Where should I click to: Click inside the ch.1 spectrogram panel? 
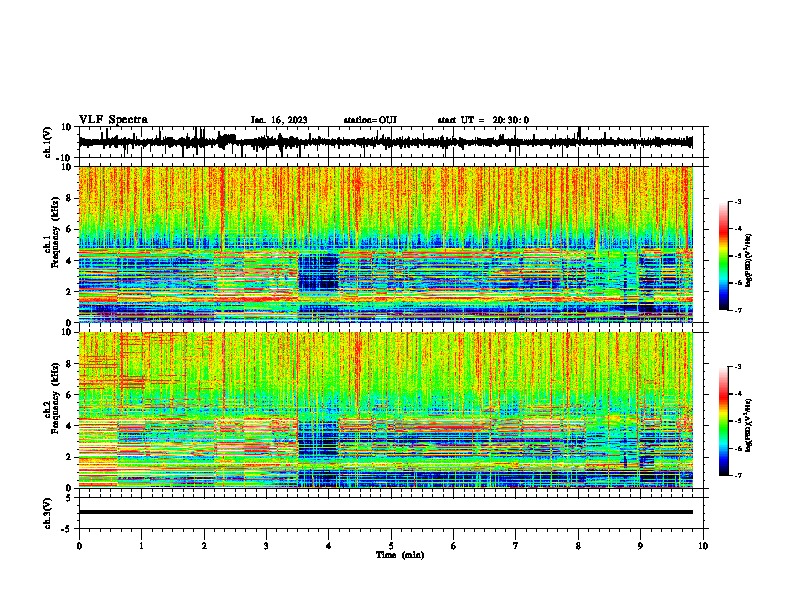coord(385,244)
